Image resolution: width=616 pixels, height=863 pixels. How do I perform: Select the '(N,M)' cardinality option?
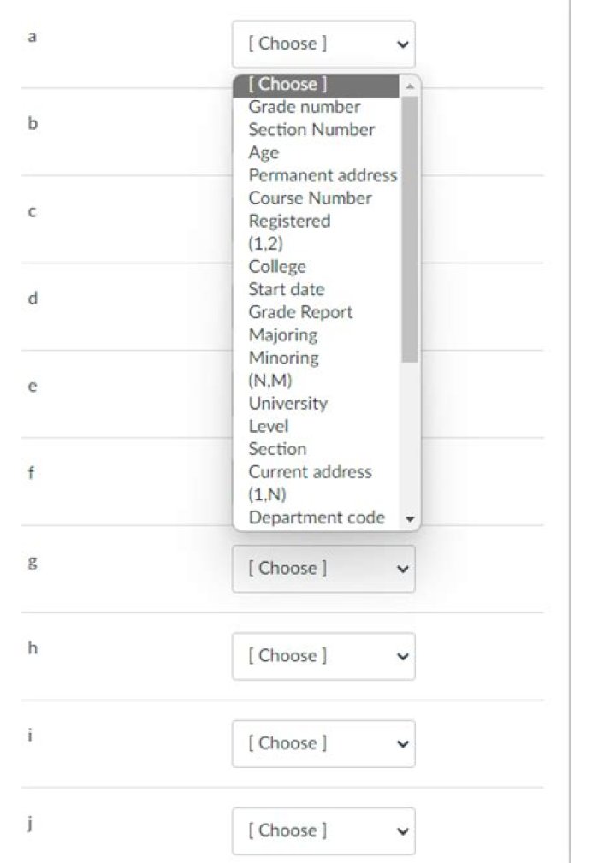click(269, 381)
